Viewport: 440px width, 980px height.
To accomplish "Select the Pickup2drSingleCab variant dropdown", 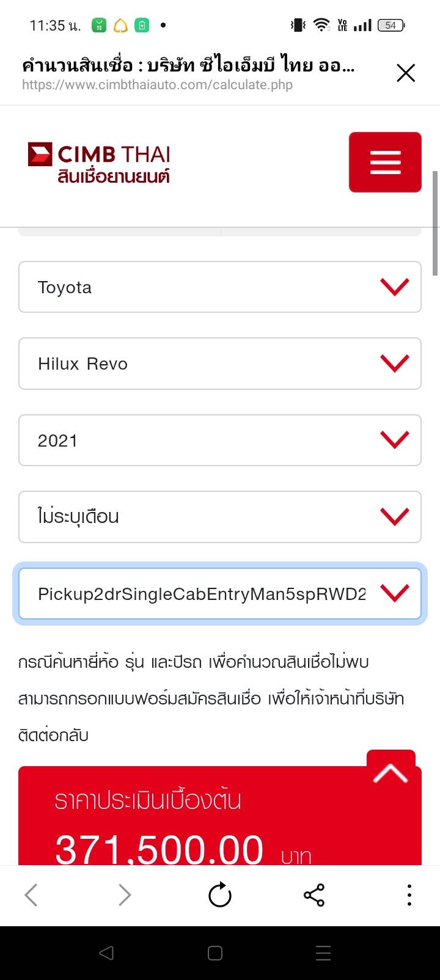I will (x=220, y=594).
